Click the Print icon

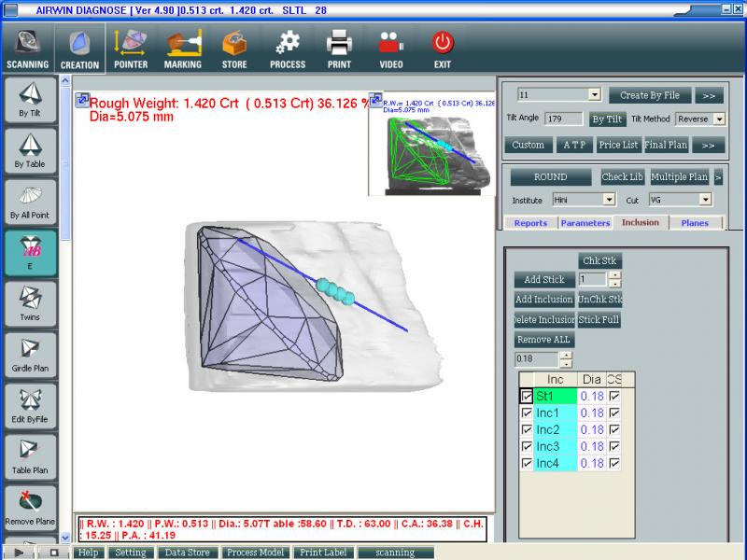[339, 49]
